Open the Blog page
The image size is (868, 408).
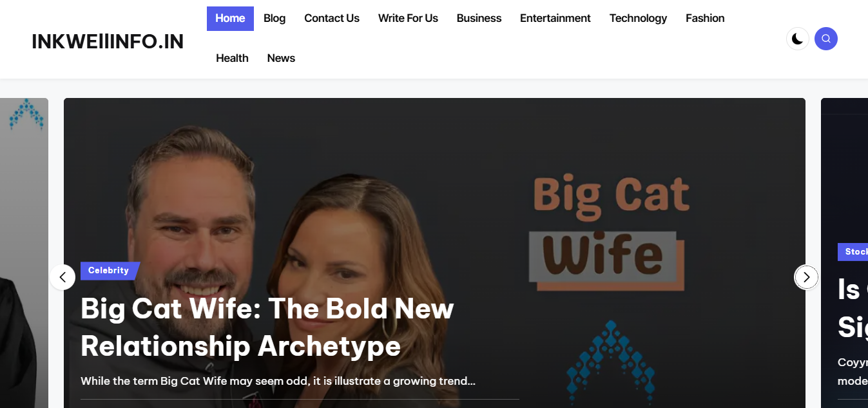click(275, 19)
